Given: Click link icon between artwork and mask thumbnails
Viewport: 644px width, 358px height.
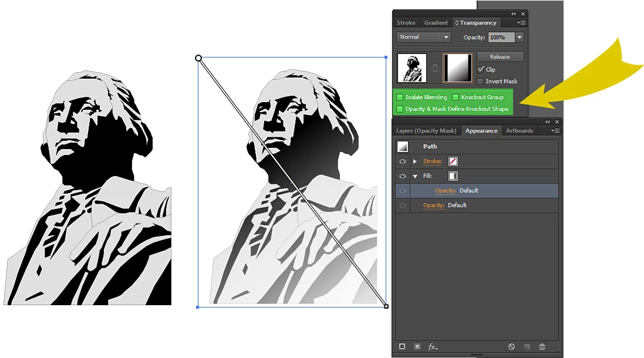Looking at the screenshot, I should [435, 68].
